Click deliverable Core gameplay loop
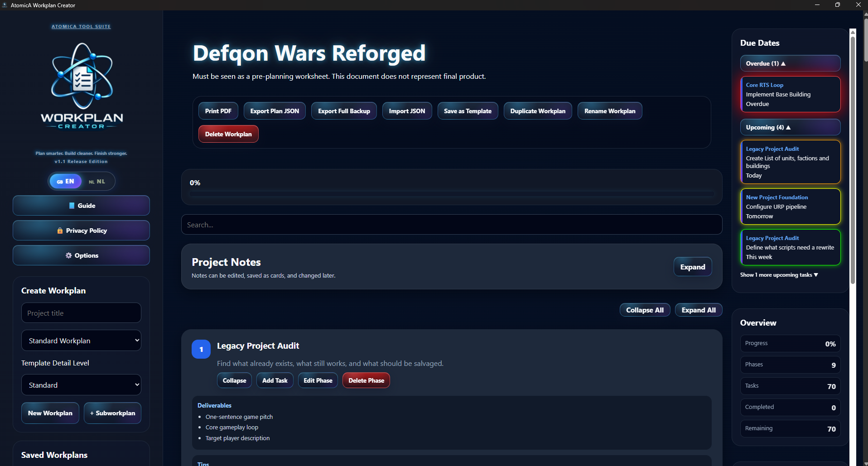The image size is (868, 466). click(x=232, y=427)
